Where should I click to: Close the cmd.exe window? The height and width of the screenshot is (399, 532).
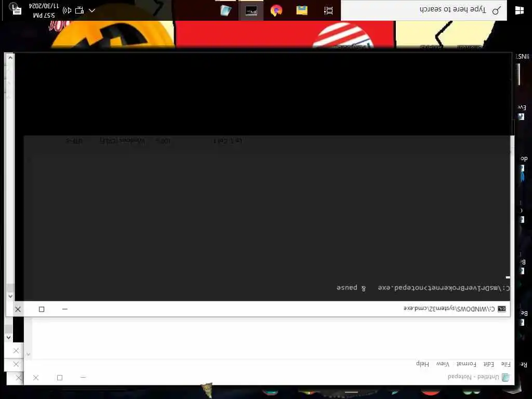tap(18, 309)
